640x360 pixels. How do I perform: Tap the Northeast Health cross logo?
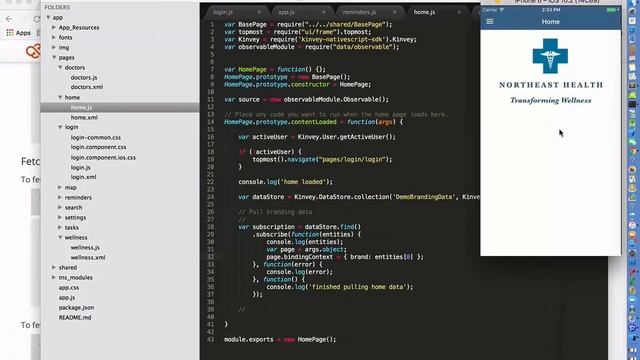(x=550, y=56)
